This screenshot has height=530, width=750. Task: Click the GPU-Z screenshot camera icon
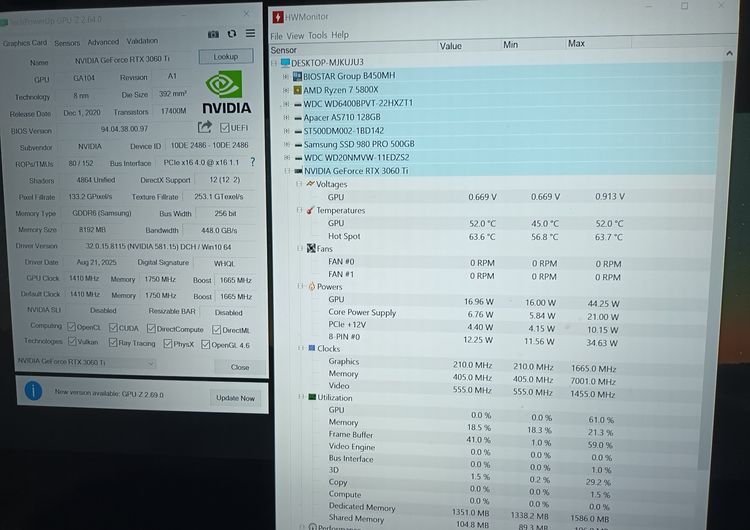(x=213, y=34)
